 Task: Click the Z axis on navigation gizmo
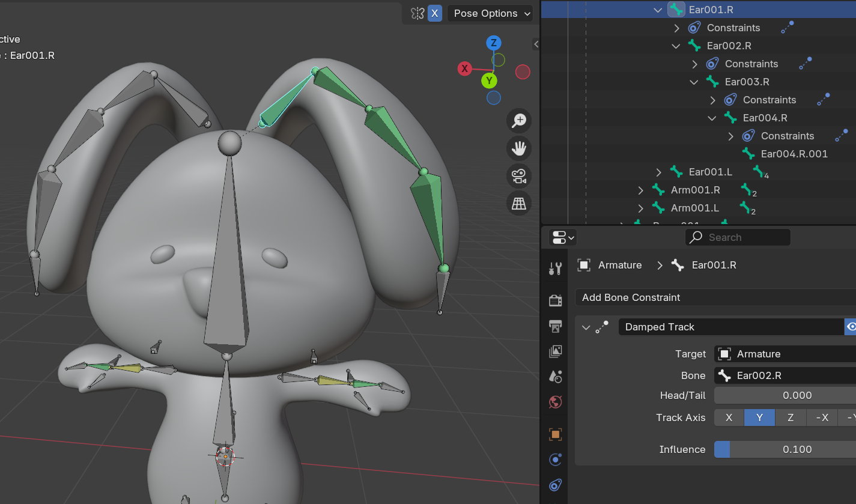pos(493,43)
